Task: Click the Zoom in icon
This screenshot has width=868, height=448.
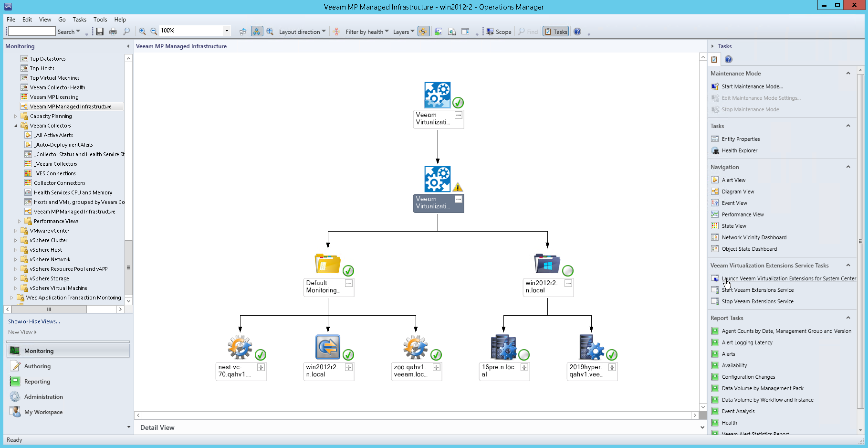Action: (x=142, y=31)
